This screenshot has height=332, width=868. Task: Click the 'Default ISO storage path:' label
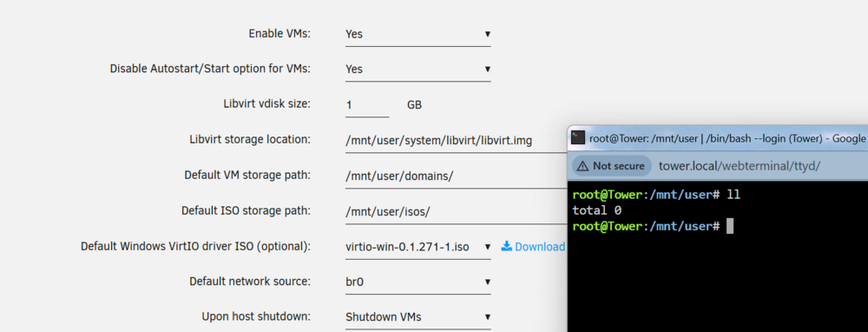246,210
